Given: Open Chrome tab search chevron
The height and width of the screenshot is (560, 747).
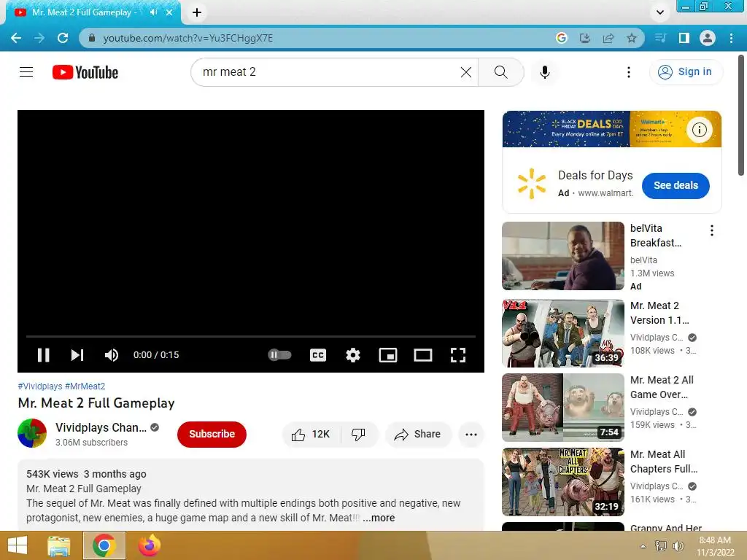Looking at the screenshot, I should click(659, 12).
